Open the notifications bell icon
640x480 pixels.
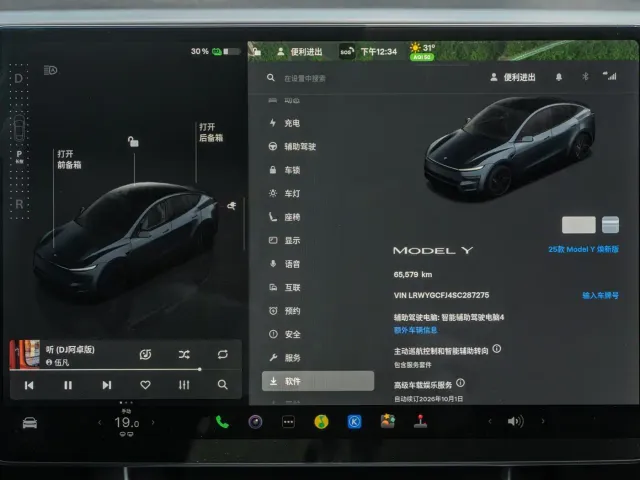click(x=559, y=77)
